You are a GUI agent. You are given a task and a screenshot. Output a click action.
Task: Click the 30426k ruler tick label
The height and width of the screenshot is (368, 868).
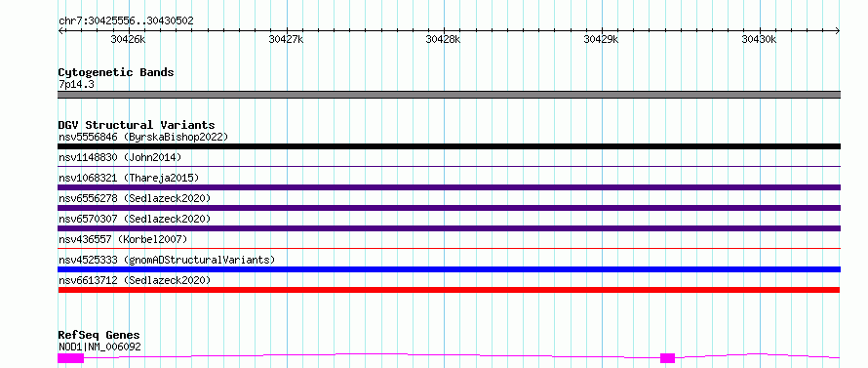tap(129, 39)
